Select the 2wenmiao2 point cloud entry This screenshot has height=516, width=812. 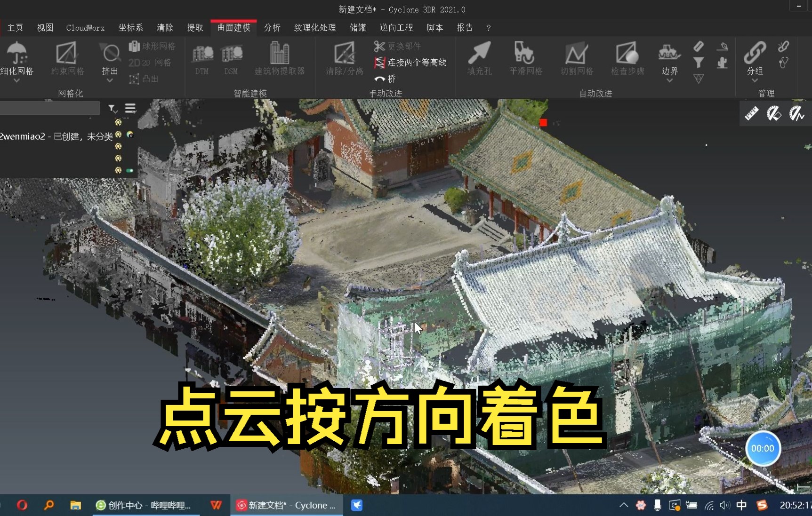click(x=56, y=136)
